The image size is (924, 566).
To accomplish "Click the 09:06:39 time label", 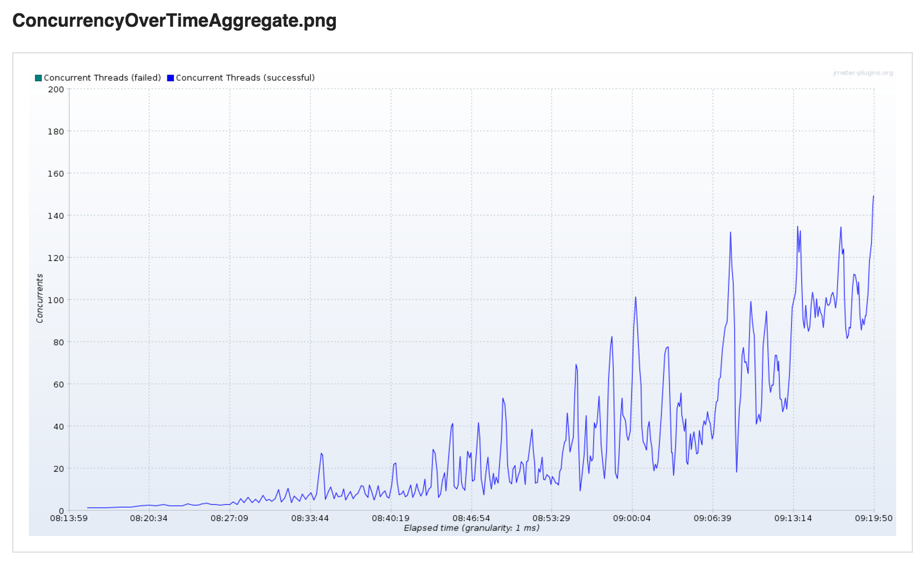I will tap(713, 518).
